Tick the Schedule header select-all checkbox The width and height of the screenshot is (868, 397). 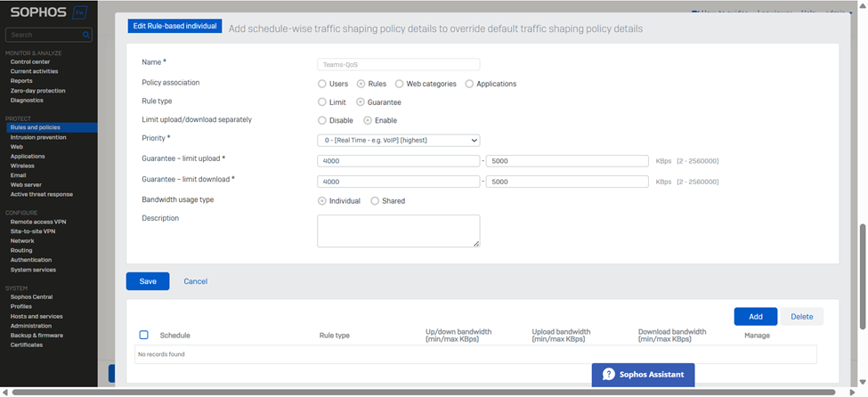tap(144, 335)
